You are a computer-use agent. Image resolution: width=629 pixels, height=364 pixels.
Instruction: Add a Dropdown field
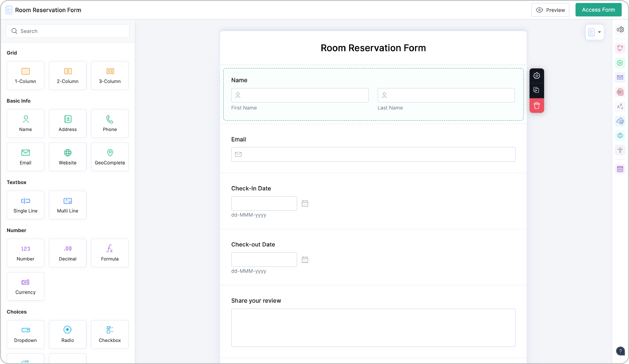tap(25, 334)
